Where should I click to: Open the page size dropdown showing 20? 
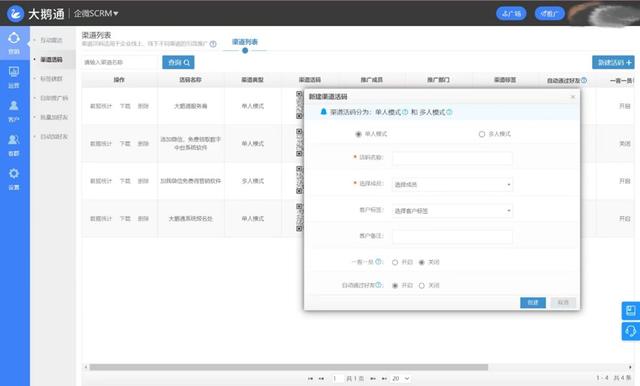click(400, 379)
